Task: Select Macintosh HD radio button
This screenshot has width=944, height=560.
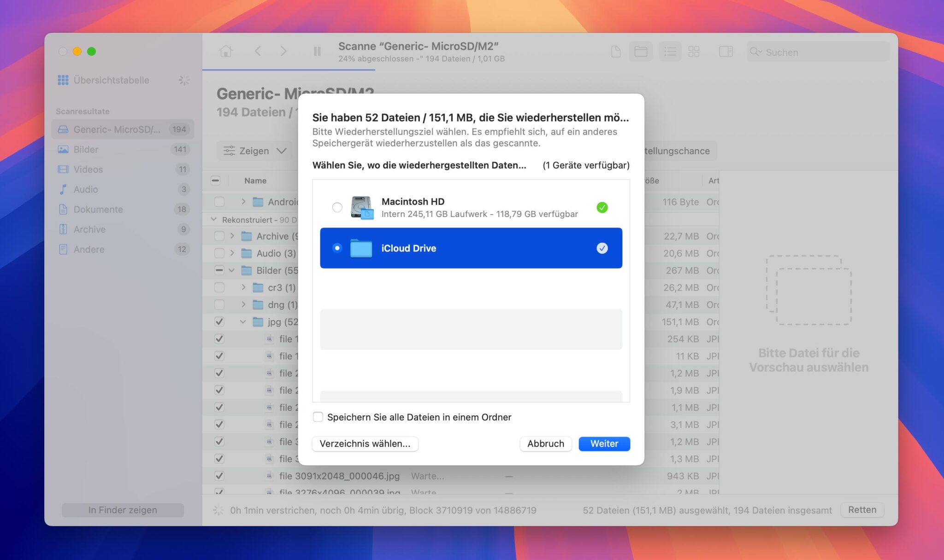Action: pos(337,207)
